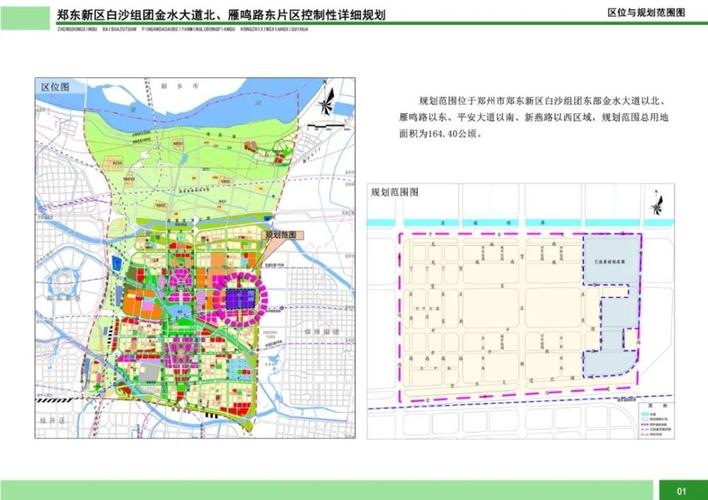Click the 区位图 map label
Screen dimensions: 708x500
pyautogui.click(x=55, y=87)
